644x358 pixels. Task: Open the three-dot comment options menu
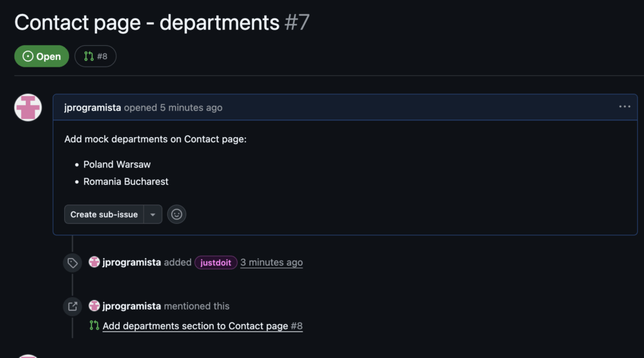pyautogui.click(x=624, y=107)
